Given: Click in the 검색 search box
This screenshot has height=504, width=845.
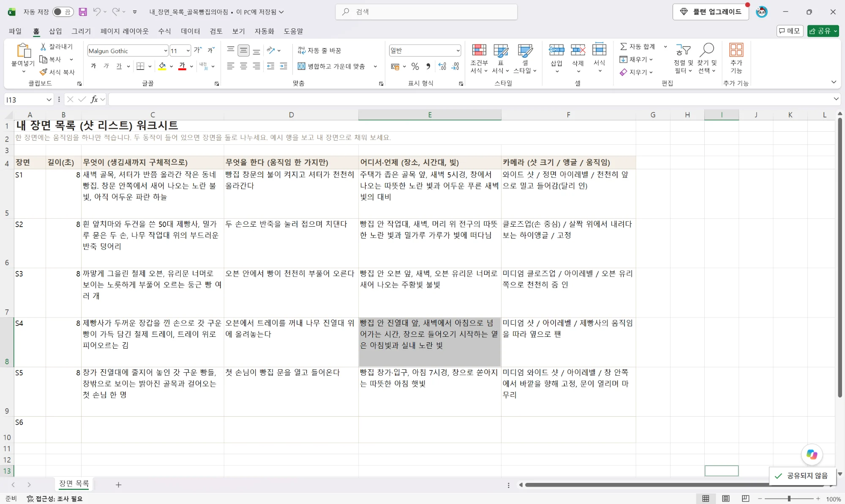Looking at the screenshot, I should coord(426,12).
